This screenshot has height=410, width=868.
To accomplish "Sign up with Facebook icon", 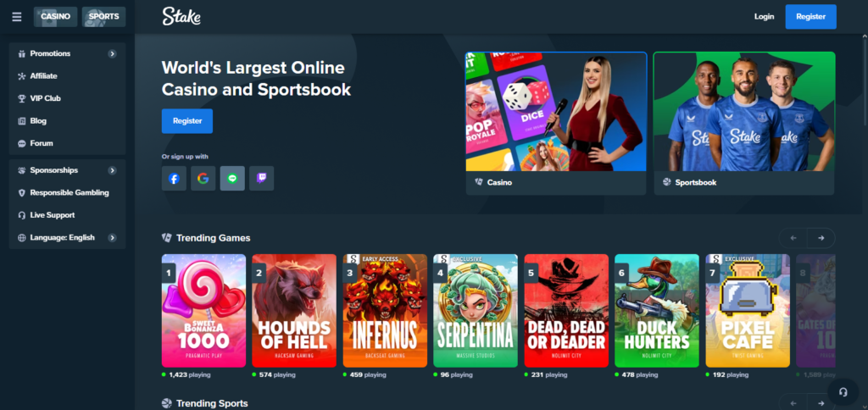I will 174,179.
